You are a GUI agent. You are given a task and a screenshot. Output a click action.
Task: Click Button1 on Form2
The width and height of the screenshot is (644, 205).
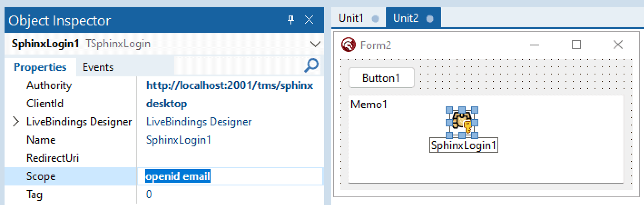point(381,78)
